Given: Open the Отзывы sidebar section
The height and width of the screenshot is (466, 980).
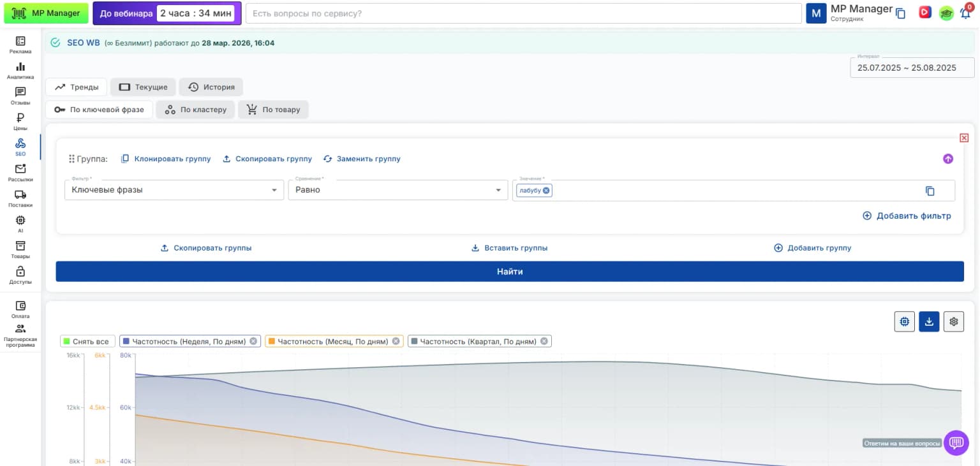Looking at the screenshot, I should pyautogui.click(x=20, y=96).
